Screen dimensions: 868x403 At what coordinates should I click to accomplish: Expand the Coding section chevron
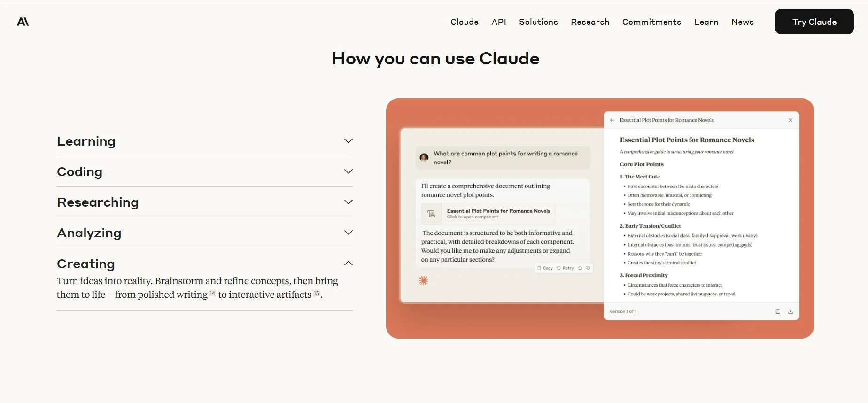(x=348, y=171)
